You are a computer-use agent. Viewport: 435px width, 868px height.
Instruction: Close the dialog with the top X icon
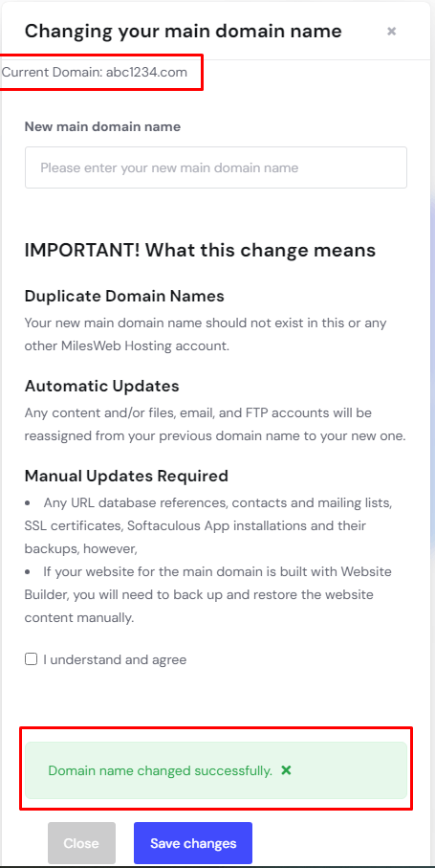[x=391, y=32]
